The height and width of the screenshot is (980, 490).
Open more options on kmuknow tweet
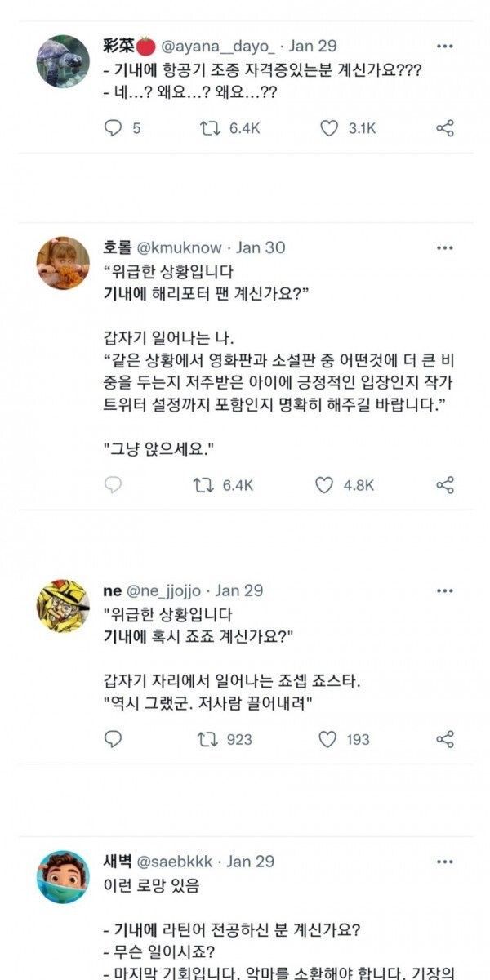pos(445,247)
